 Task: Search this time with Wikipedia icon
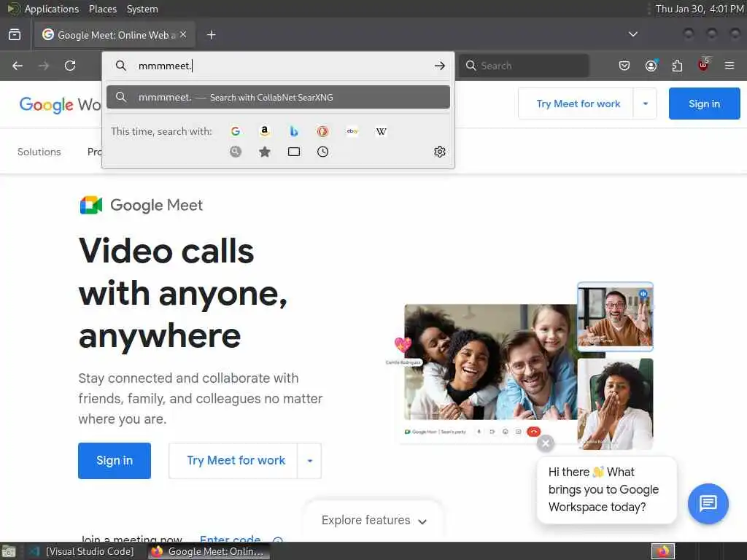point(381,131)
